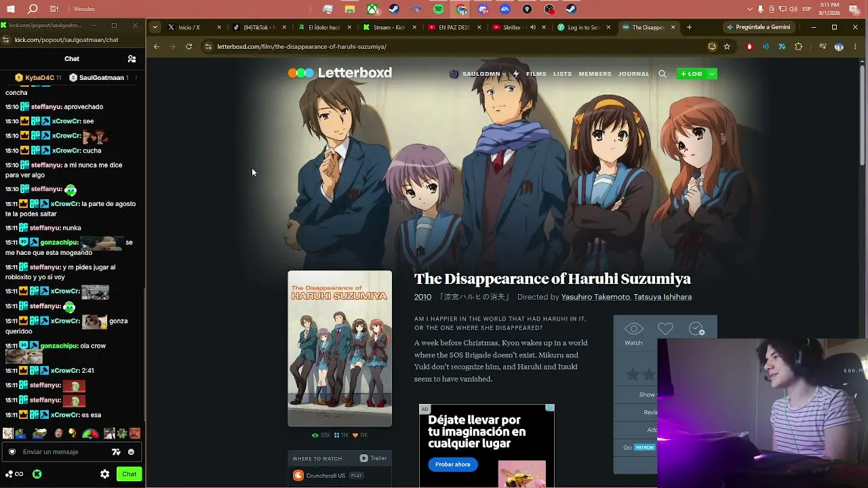The height and width of the screenshot is (488, 868).
Task: Open the JOURNAL menu on Letterboxd
Action: point(633,74)
